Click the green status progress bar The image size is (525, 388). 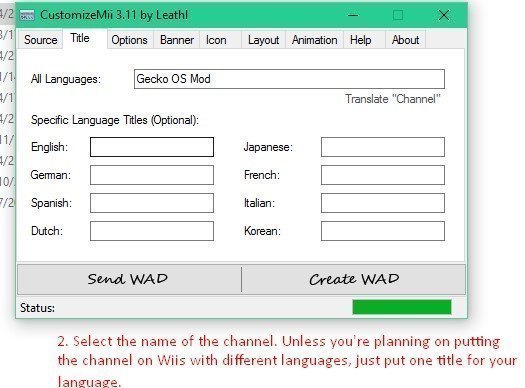coord(402,307)
